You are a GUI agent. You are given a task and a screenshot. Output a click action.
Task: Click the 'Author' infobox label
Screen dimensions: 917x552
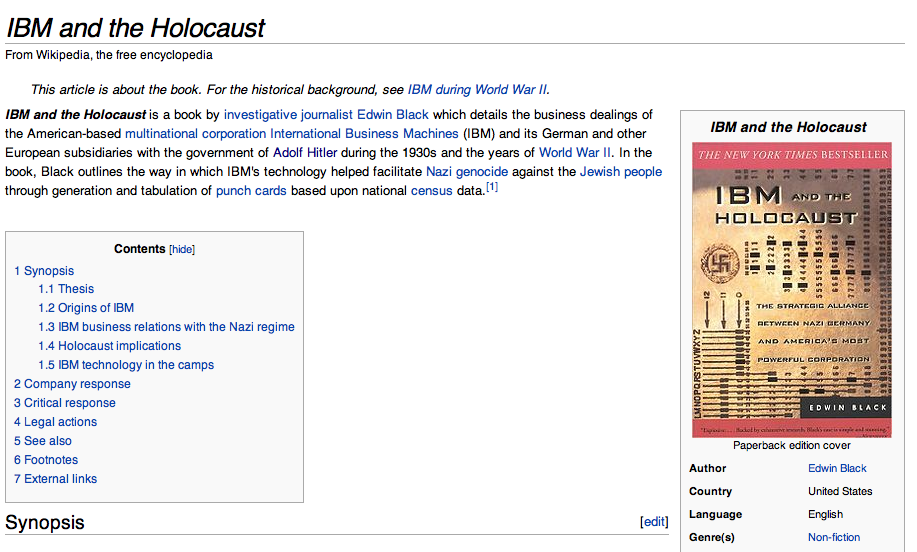(708, 468)
